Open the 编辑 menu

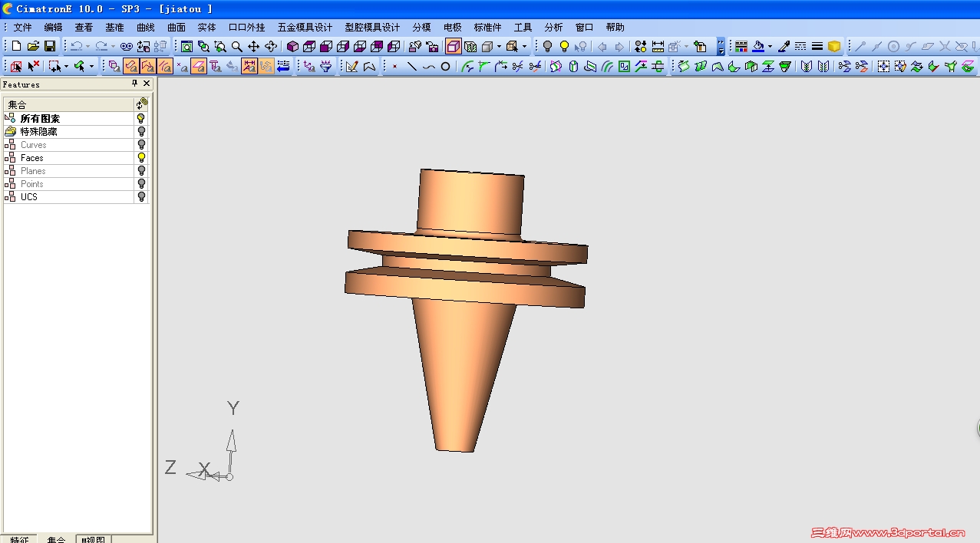tap(53, 27)
